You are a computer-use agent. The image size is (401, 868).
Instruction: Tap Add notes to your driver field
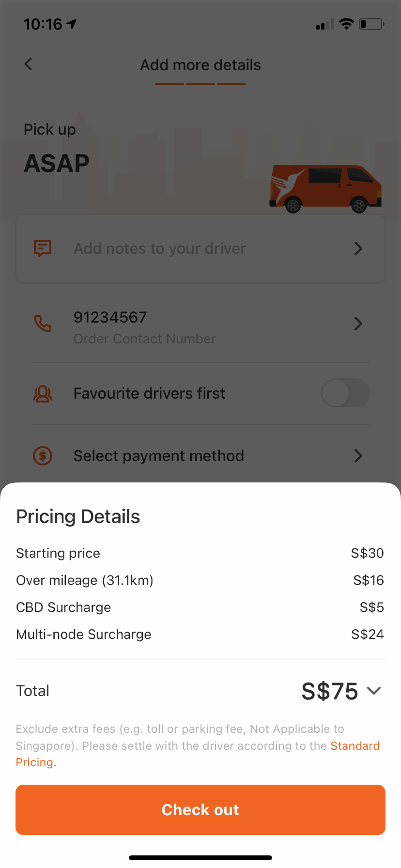click(200, 248)
